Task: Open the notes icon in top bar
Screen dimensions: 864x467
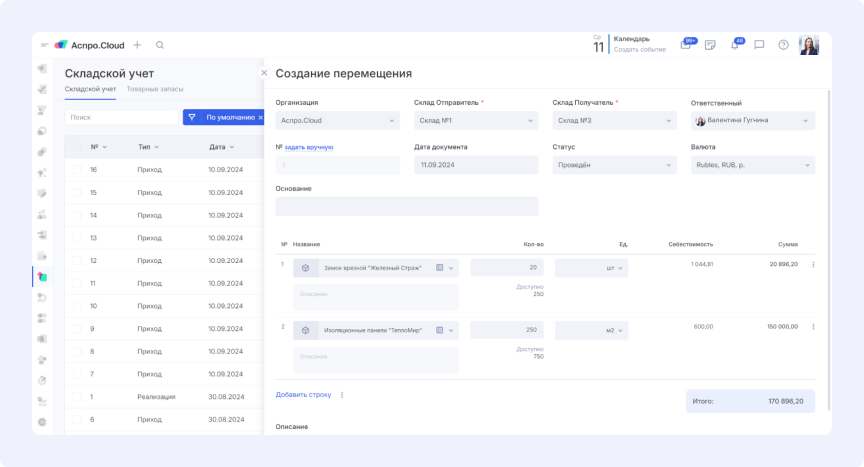Action: 710,45
